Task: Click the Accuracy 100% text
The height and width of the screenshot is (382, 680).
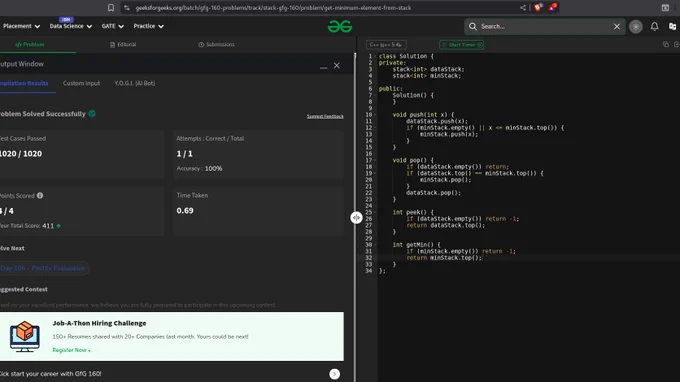Action: [199, 169]
